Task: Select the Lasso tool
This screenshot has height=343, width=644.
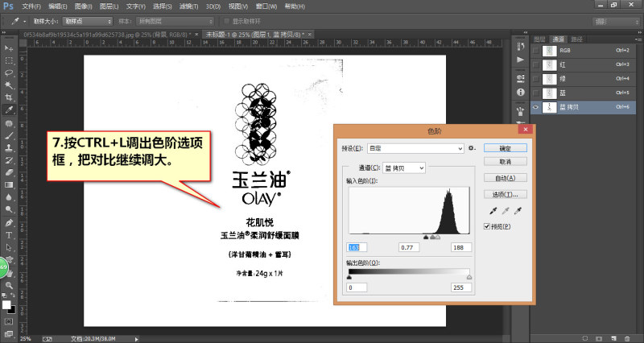Action: tap(9, 72)
